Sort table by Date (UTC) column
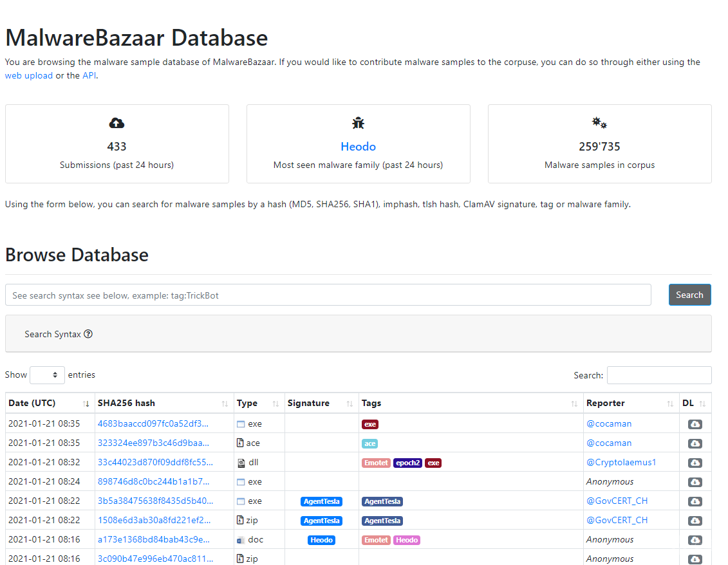Image resolution: width=728 pixels, height=565 pixels. click(x=50, y=403)
